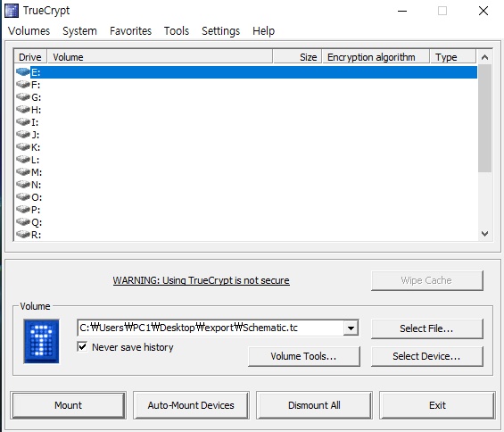Select the R: drive icon

tap(23, 235)
